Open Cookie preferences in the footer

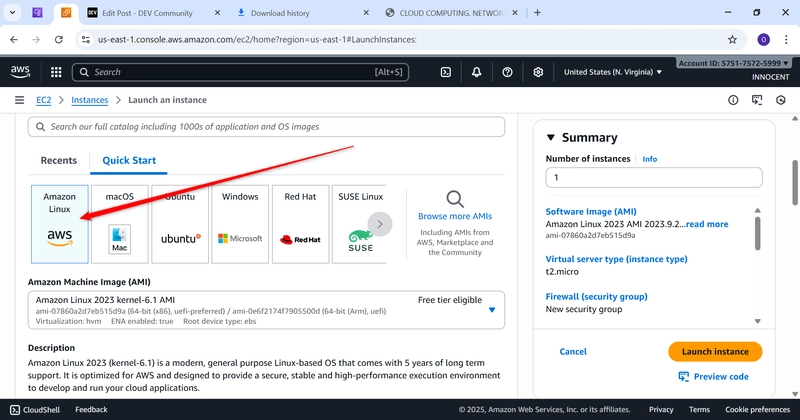[x=758, y=410]
